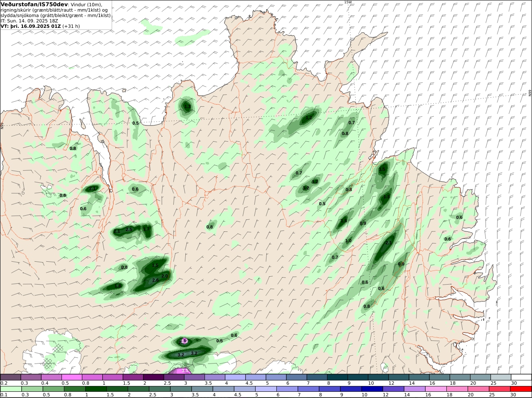Click the '2.6' precipitation value on the map
This screenshot has width=532, height=398.
155,280
